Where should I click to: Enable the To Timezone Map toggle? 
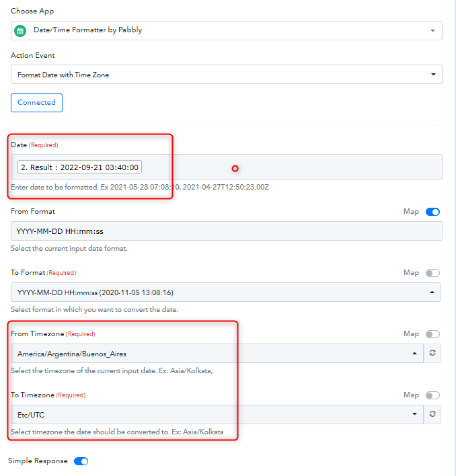coord(432,395)
